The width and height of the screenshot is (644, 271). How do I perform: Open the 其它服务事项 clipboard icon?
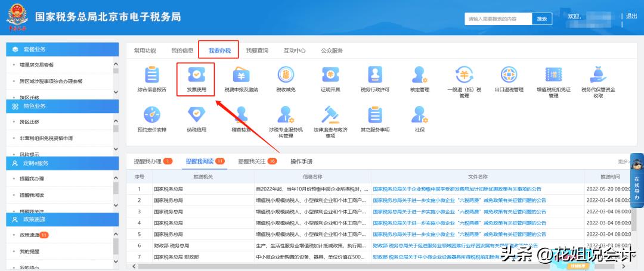(x=375, y=115)
